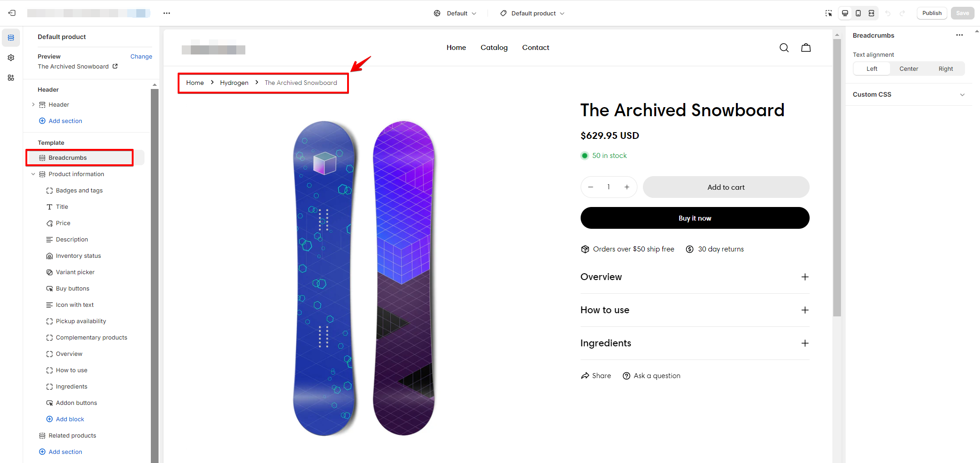Viewport: 980px width, 463px height.
Task: Increase quantity with plus stepper
Action: click(627, 187)
